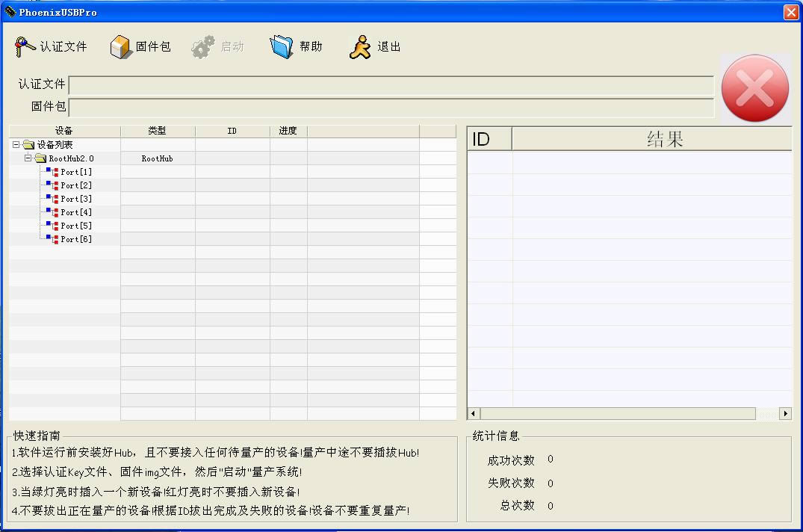Click the Port[6] connector icon
803x532 pixels.
pos(52,239)
